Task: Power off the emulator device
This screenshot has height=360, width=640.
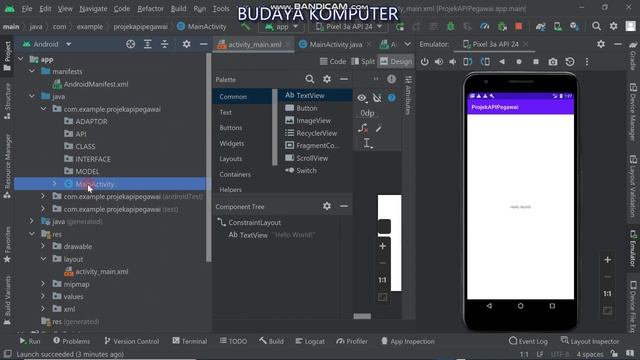Action: pyautogui.click(x=424, y=62)
